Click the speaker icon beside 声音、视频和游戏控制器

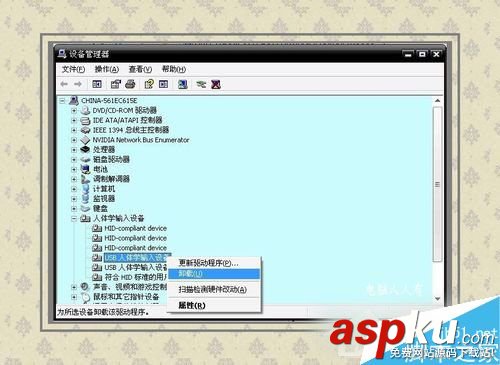pos(86,287)
